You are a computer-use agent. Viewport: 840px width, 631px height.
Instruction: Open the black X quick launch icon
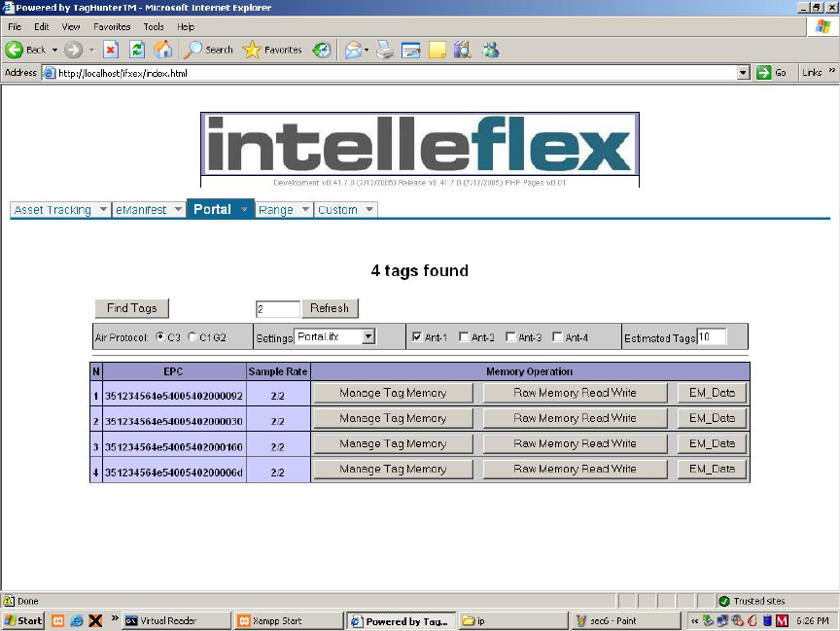95,621
